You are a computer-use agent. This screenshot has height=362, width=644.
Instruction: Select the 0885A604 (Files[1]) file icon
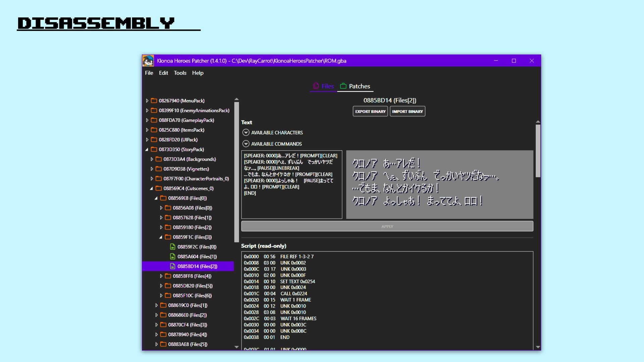(x=173, y=256)
